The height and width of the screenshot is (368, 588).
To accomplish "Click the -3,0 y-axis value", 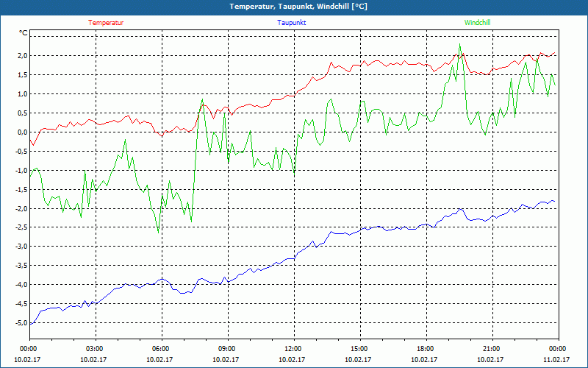I will tap(22, 247).
